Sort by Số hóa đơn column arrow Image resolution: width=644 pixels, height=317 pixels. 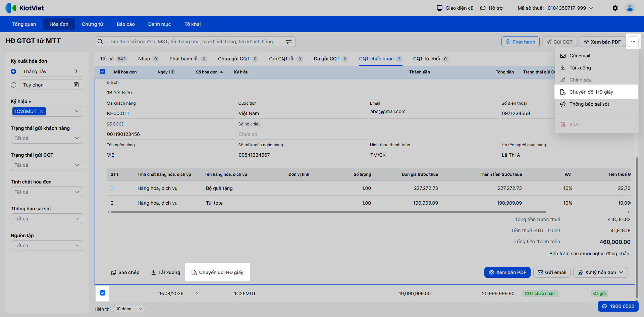pyautogui.click(x=221, y=72)
